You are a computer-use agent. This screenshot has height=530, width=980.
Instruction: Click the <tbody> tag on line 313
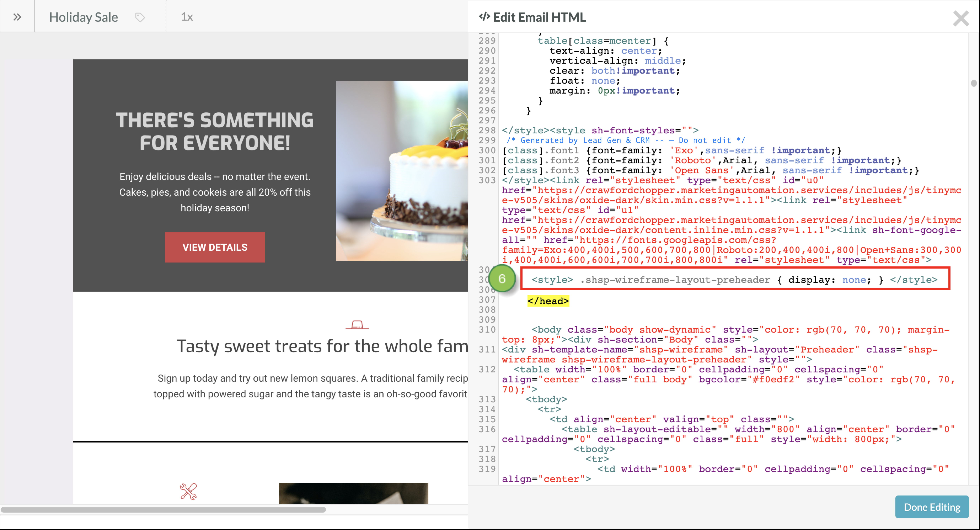coord(546,399)
